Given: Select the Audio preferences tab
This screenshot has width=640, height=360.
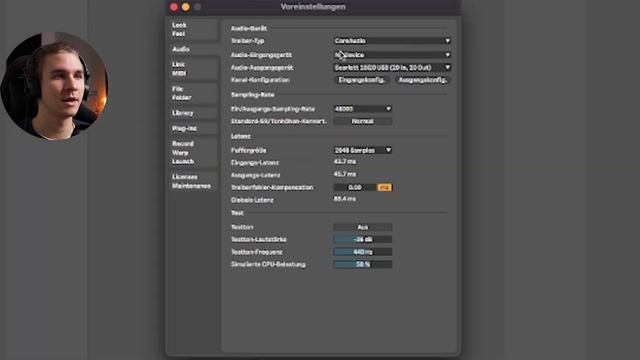Looking at the screenshot, I should (x=193, y=49).
